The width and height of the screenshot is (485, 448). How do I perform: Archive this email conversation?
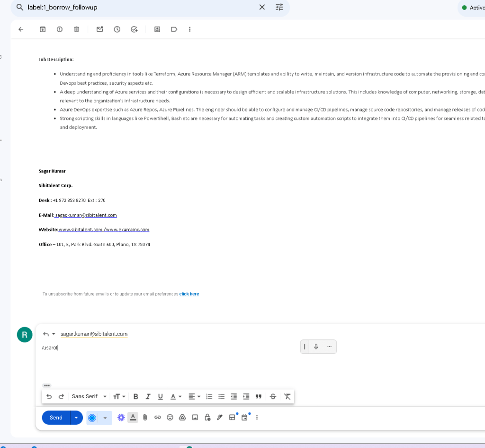43,29
